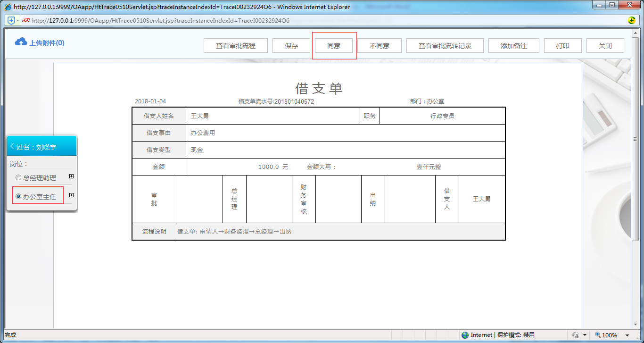Expand the plus box next to 总经理助理
Image resolution: width=644 pixels, height=343 pixels.
pos(71,176)
